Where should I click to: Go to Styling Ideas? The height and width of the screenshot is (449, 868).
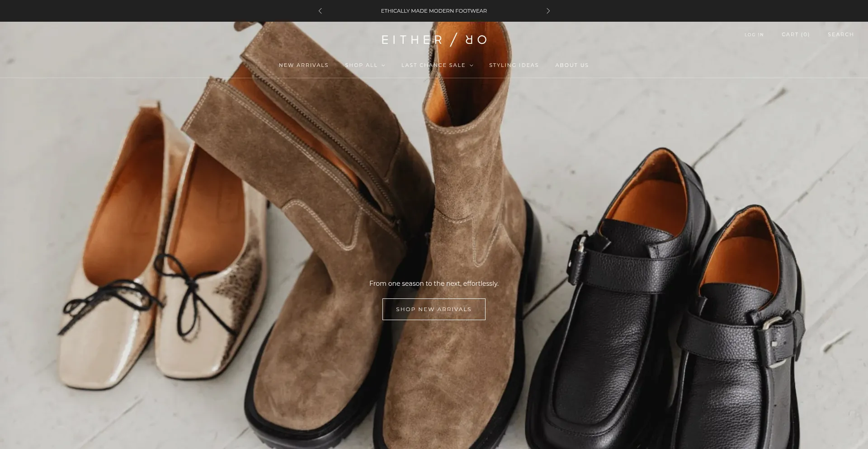click(514, 65)
